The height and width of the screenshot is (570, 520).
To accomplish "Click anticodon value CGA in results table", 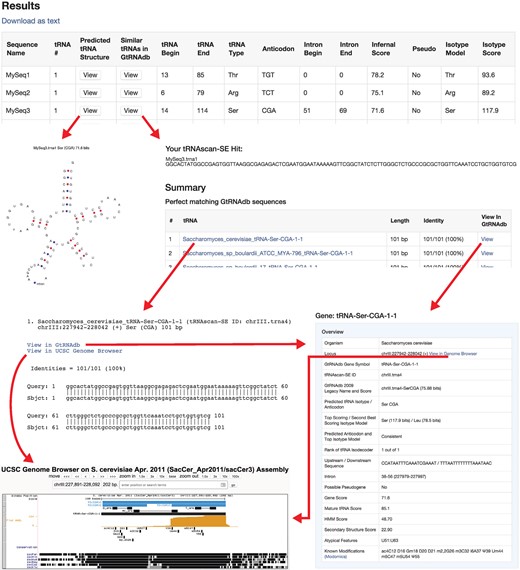I will pyautogui.click(x=269, y=111).
